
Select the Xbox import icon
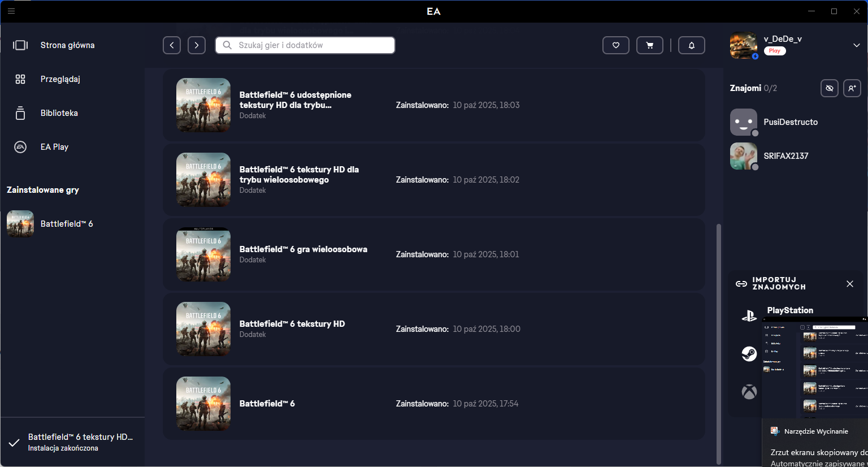point(749,391)
